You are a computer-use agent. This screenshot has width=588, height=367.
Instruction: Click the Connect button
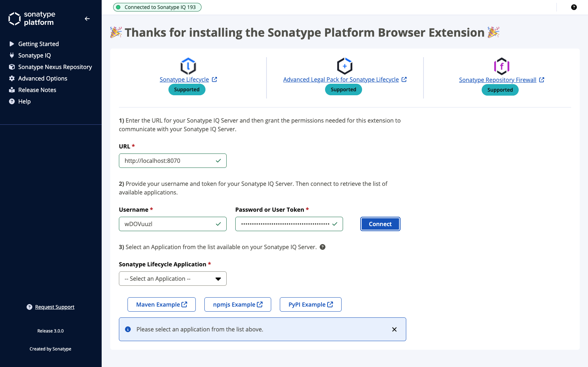point(380,224)
